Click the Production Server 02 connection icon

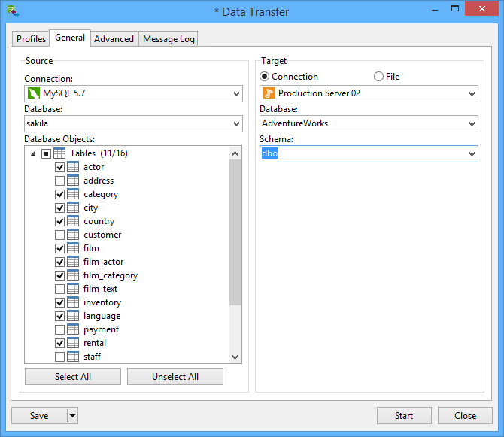269,93
